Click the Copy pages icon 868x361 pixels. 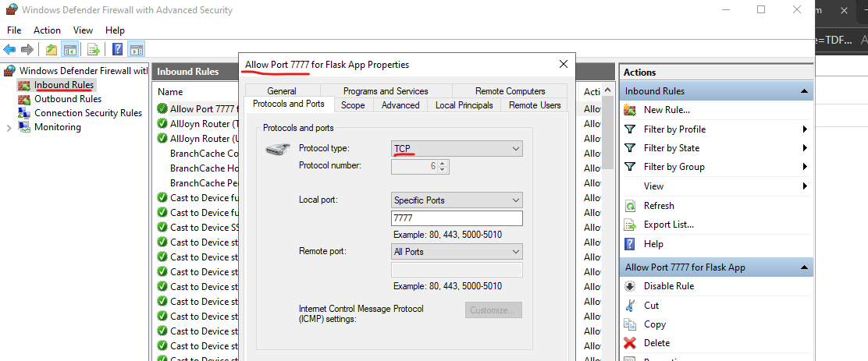(630, 324)
